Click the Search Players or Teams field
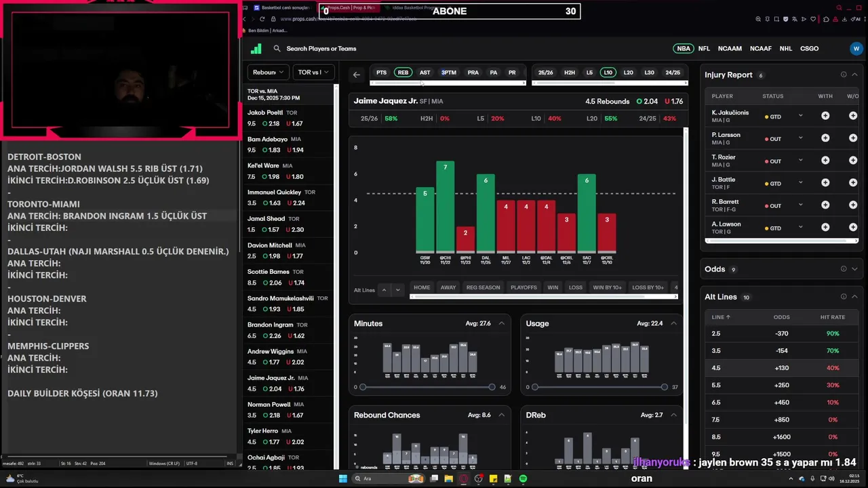This screenshot has width=868, height=488. [321, 49]
